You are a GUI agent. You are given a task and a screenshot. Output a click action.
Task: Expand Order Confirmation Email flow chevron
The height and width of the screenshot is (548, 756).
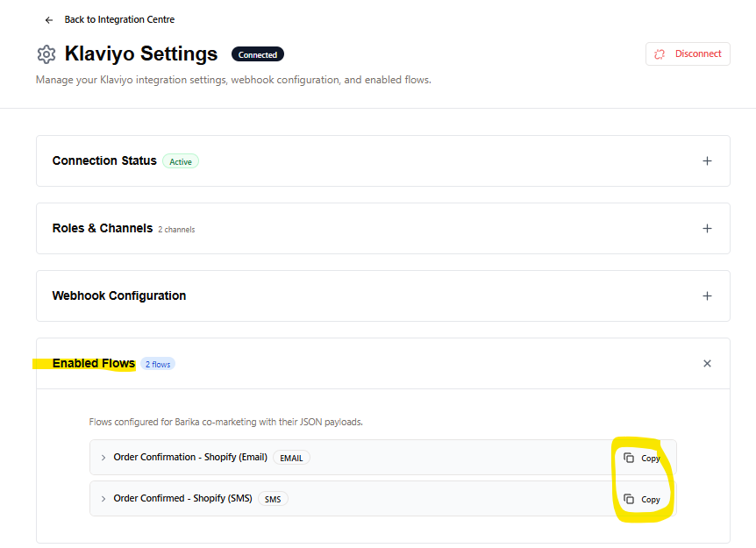[103, 458]
